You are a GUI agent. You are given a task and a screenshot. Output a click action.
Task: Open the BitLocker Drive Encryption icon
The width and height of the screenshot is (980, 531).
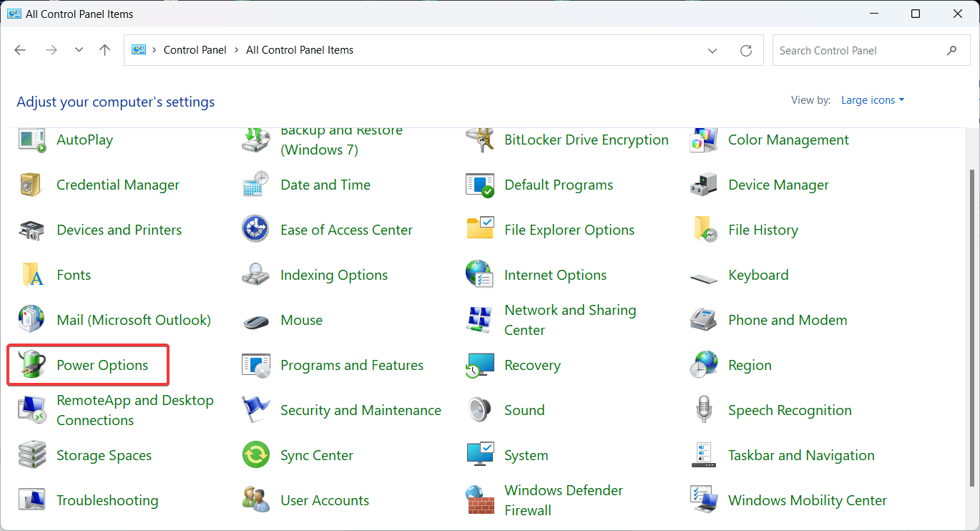(x=479, y=140)
